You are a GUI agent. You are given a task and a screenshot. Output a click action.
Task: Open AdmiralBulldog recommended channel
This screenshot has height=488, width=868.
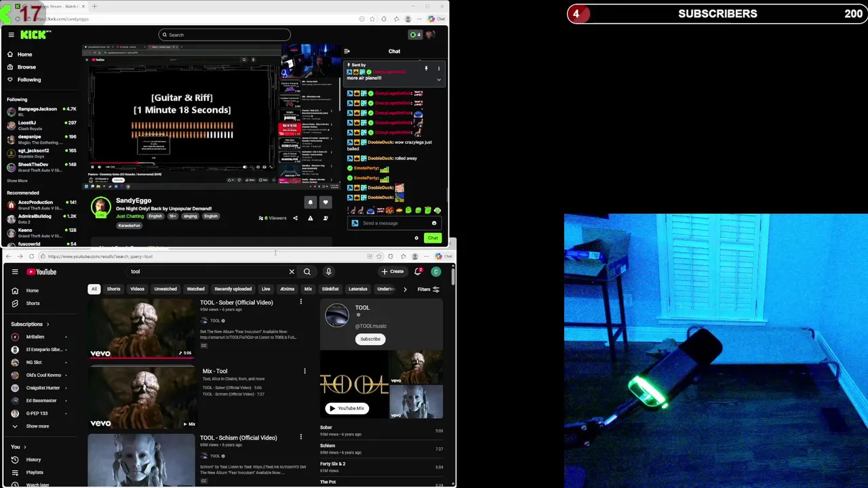click(42, 218)
